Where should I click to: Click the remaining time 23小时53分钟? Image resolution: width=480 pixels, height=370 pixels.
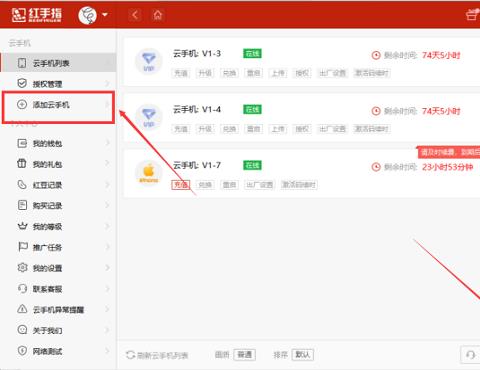tap(447, 167)
